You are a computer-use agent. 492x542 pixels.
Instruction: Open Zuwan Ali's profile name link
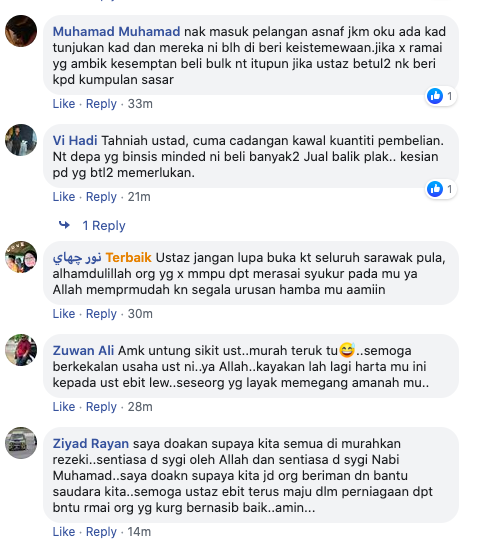click(83, 351)
